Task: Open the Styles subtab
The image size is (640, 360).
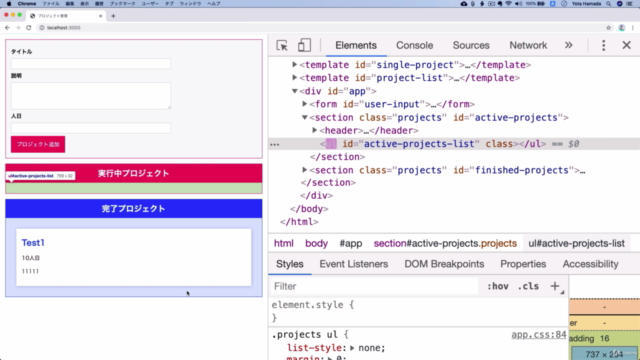Action: 290,264
